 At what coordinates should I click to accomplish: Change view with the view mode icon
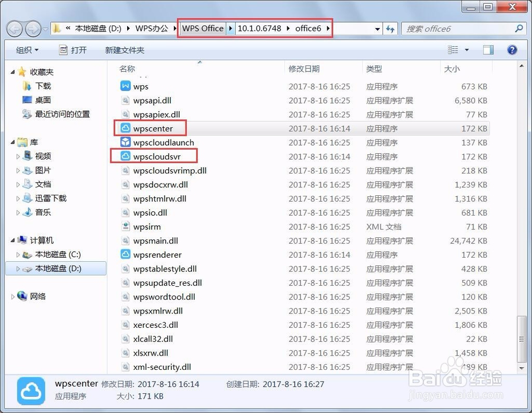click(x=453, y=50)
